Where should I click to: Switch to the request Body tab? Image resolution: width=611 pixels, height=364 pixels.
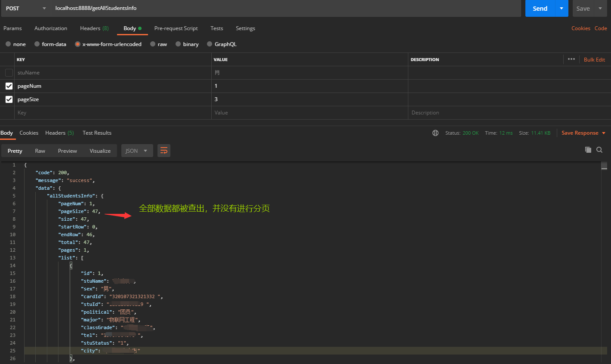coord(133,28)
